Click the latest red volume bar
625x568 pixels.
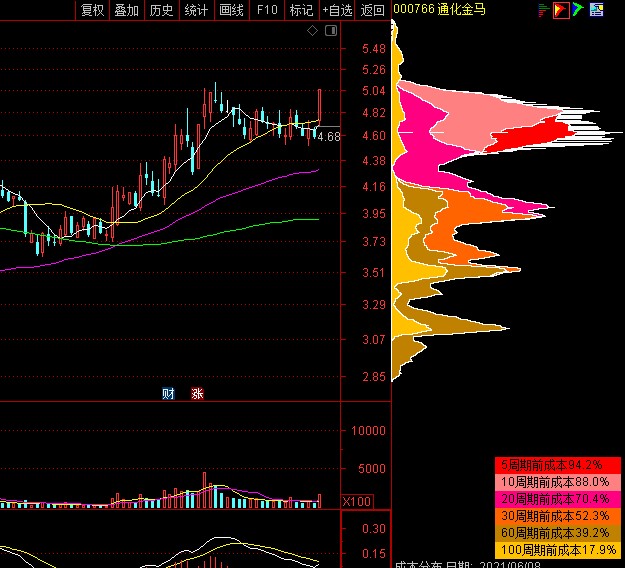[319, 501]
